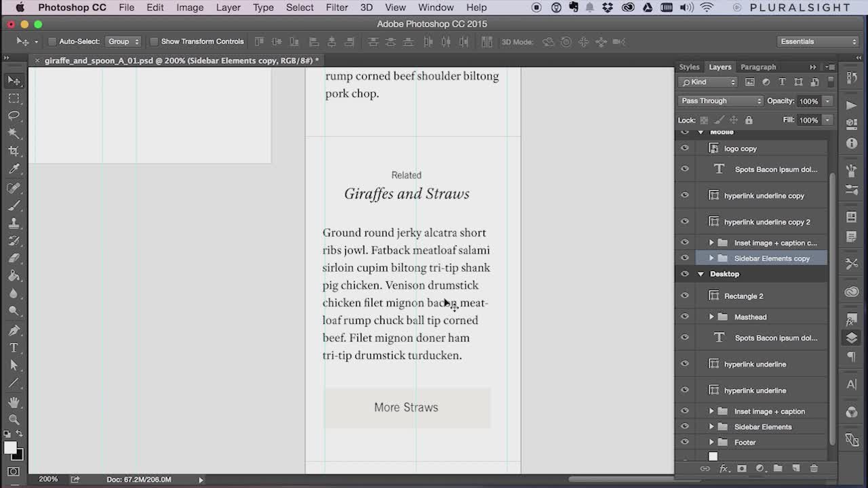Image resolution: width=868 pixels, height=488 pixels.
Task: Select the Eyedropper tool
Action: (x=14, y=169)
